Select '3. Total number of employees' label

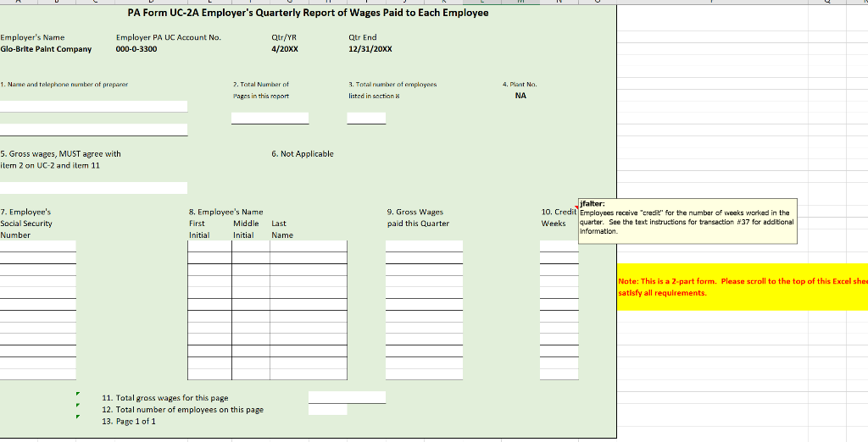[392, 85]
